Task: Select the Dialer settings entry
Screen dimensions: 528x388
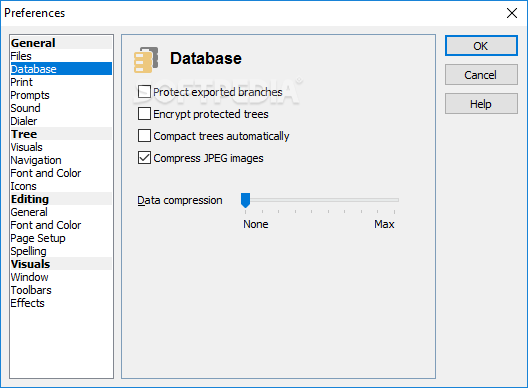Action: click(x=61, y=121)
